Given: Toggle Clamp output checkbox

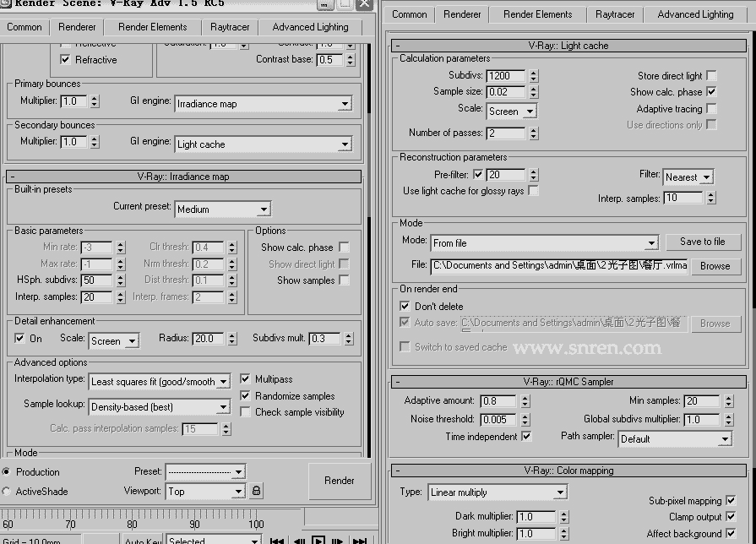Looking at the screenshot, I should [731, 517].
